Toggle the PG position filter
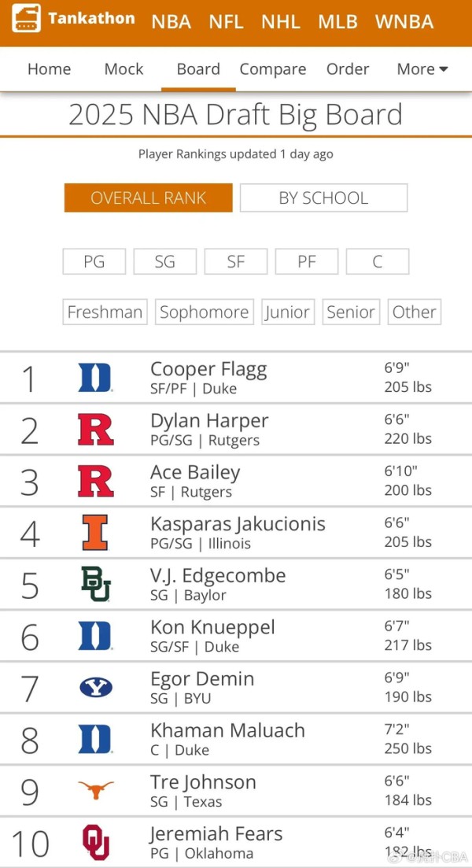Image resolution: width=472 pixels, height=868 pixels. coord(94,262)
